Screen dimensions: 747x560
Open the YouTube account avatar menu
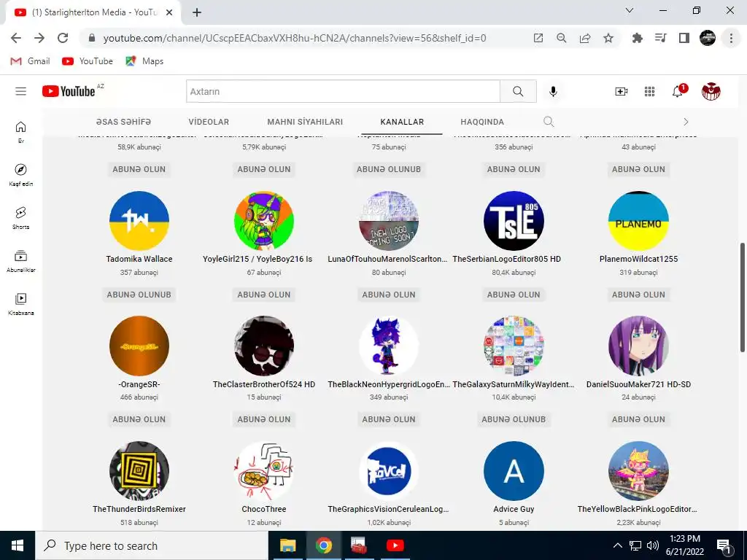[x=711, y=91]
